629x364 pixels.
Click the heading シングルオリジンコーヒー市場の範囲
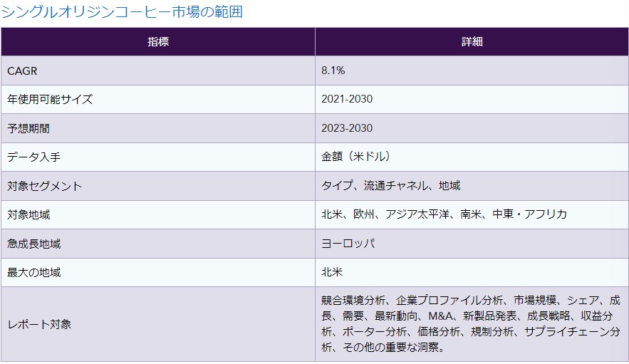(122, 11)
